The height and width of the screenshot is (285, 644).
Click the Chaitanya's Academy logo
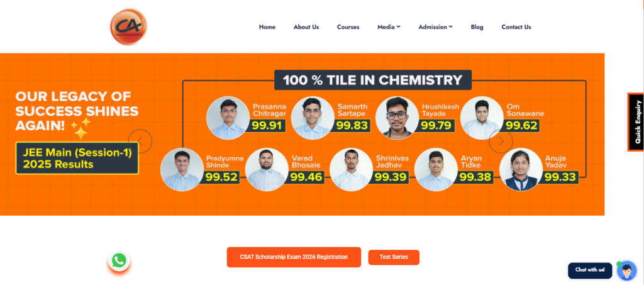pyautogui.click(x=128, y=26)
